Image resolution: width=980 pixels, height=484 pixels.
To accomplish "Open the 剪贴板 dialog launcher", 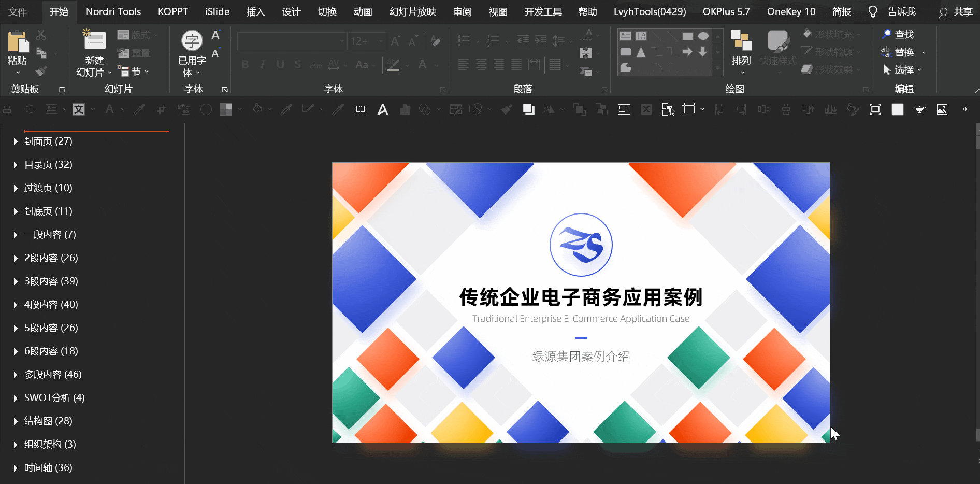I will coord(62,90).
